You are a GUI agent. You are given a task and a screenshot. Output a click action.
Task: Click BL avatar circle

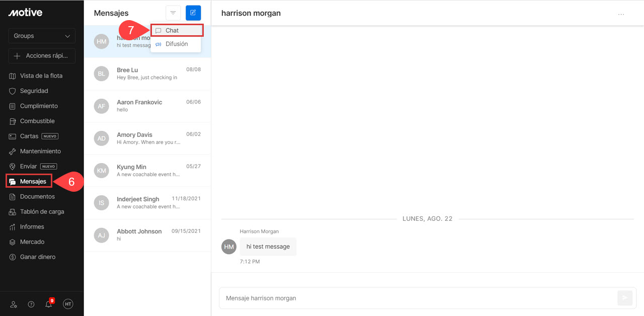point(102,74)
